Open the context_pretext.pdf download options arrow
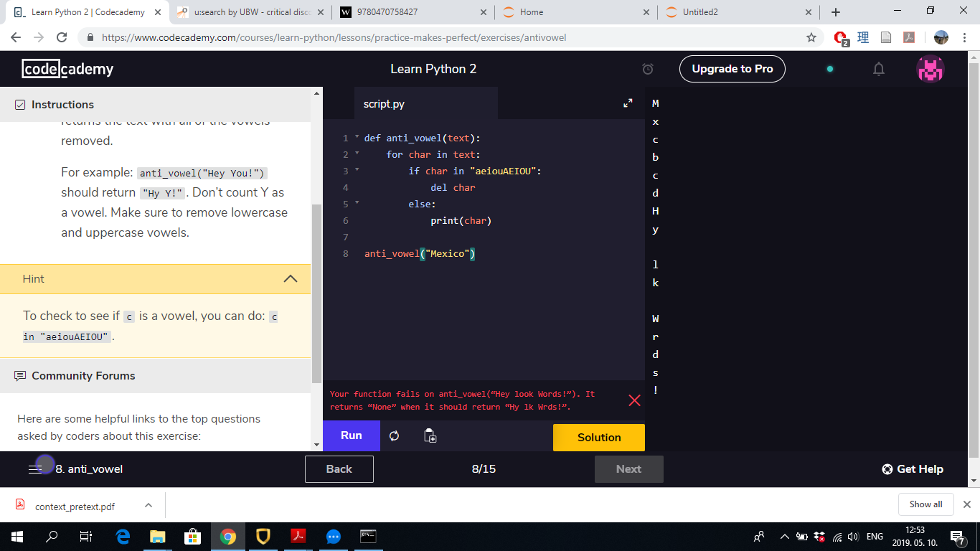 [x=149, y=505]
